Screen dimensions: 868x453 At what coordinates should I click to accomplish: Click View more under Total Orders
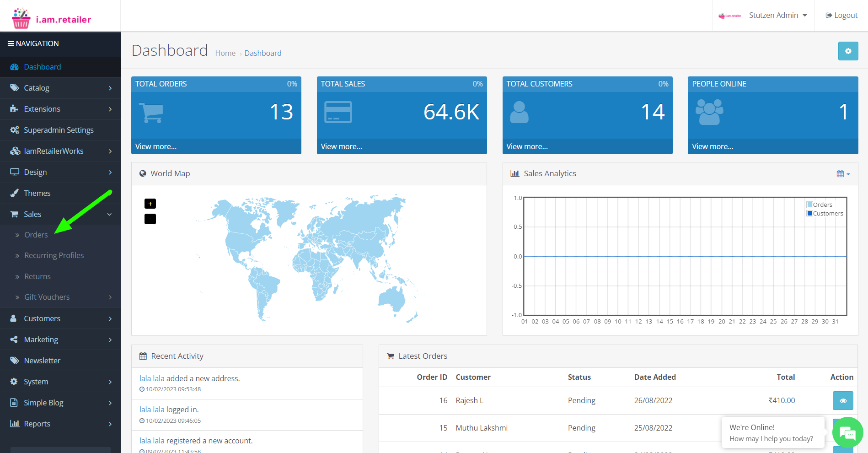156,146
